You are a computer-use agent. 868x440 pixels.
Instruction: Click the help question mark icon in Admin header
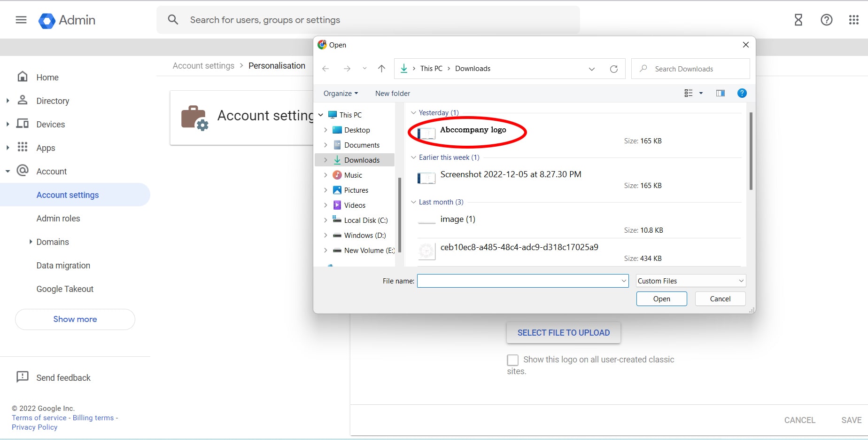point(826,20)
